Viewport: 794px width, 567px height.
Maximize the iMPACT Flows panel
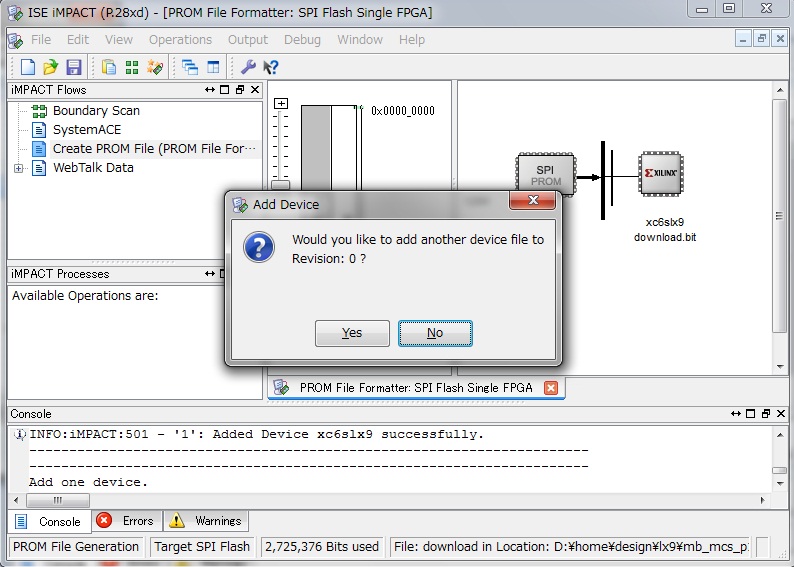pyautogui.click(x=225, y=90)
